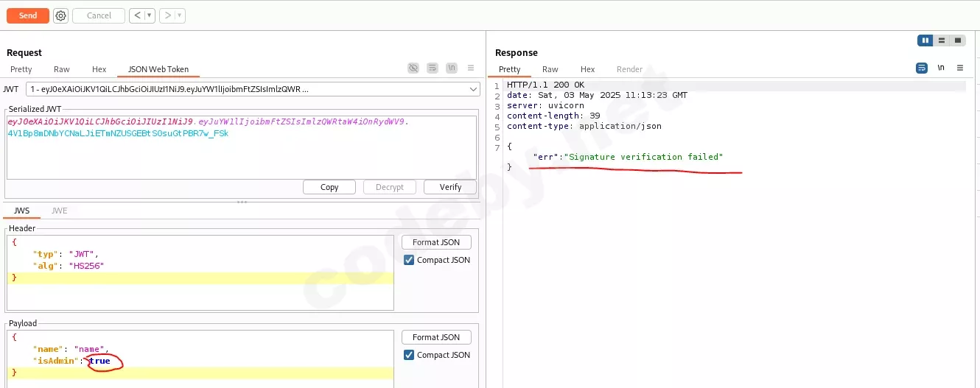Click inside the Serialized JWT text area
The image size is (980, 388).
point(241,147)
